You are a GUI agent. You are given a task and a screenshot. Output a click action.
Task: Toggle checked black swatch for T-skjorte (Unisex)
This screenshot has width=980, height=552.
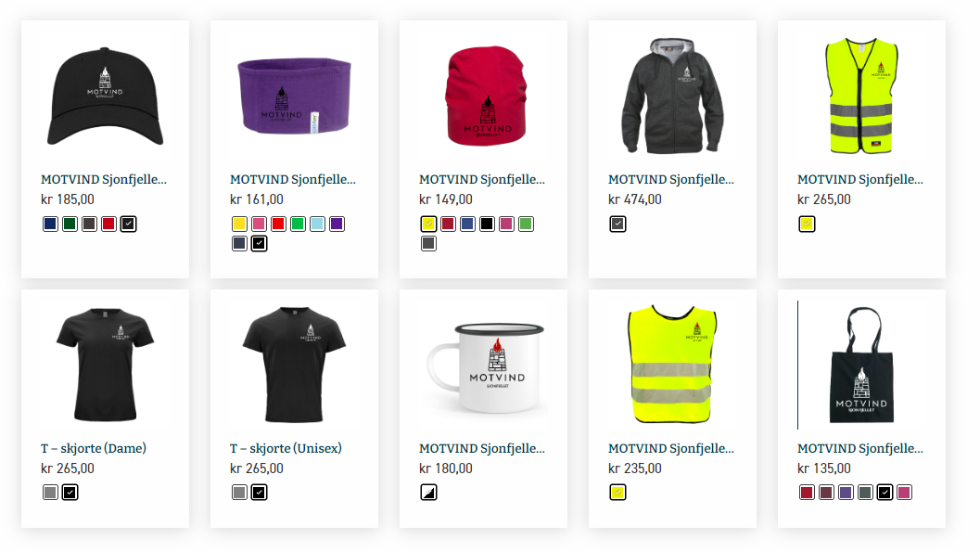[x=259, y=493]
